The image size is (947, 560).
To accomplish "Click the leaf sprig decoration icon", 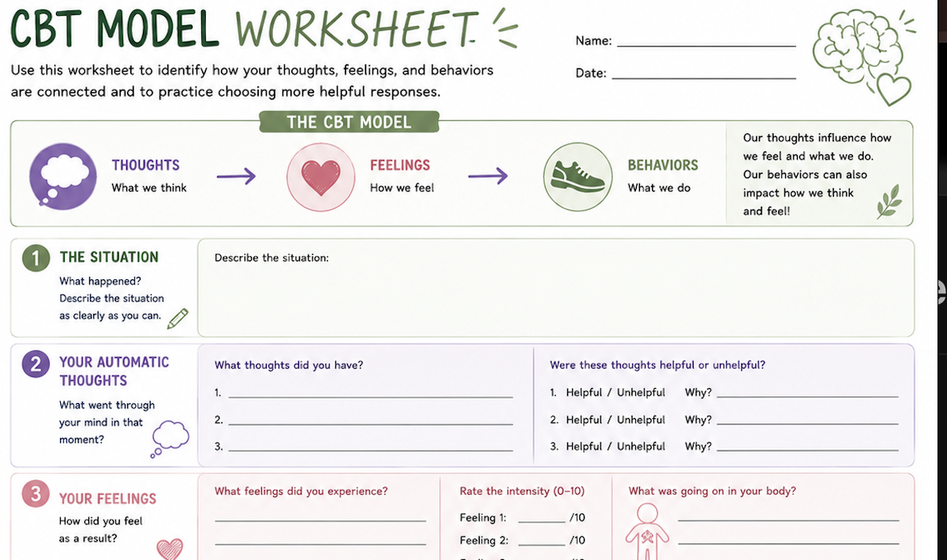I will pos(889,203).
